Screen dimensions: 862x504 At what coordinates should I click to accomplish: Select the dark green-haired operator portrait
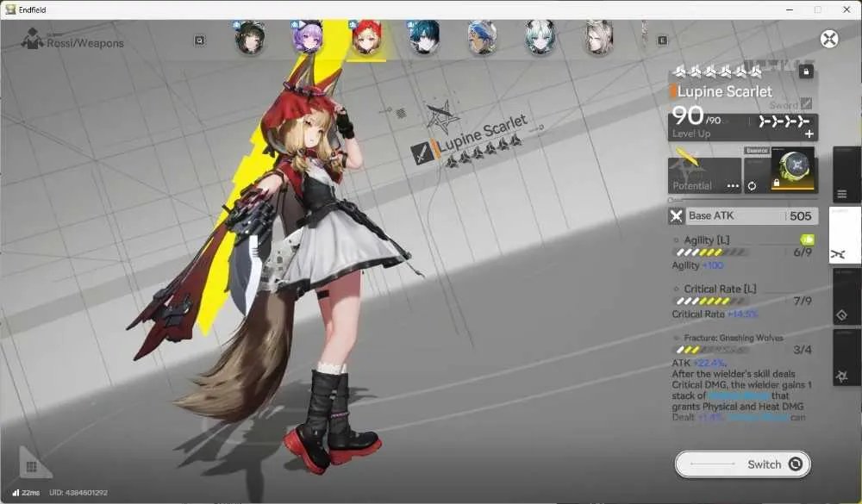[250, 38]
